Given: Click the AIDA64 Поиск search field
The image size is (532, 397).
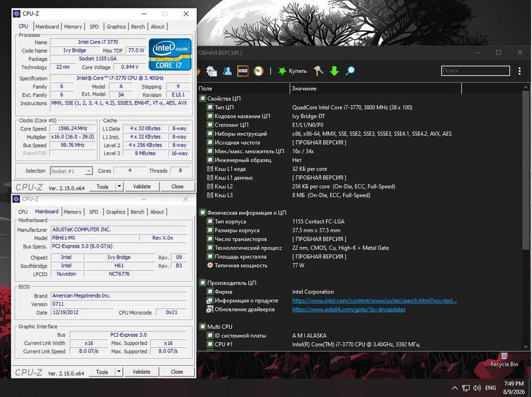Looking at the screenshot, I should [475, 70].
